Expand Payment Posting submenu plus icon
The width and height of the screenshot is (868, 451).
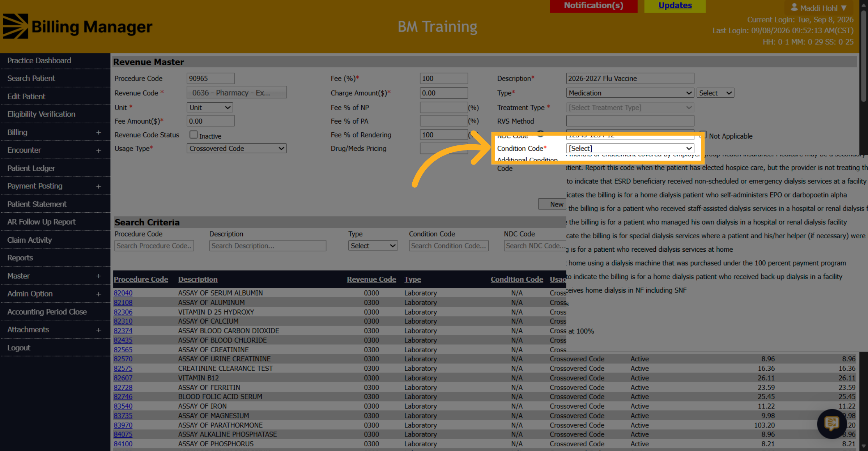click(x=98, y=186)
